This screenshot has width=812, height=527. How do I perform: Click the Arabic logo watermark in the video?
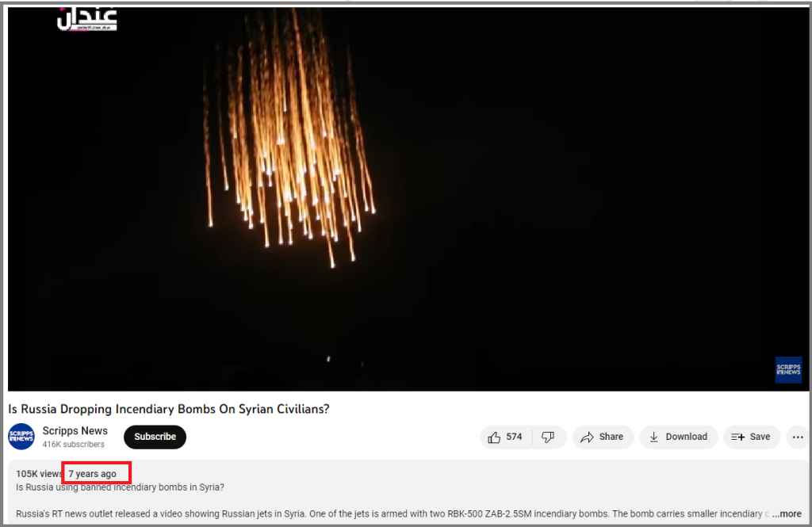(x=87, y=20)
